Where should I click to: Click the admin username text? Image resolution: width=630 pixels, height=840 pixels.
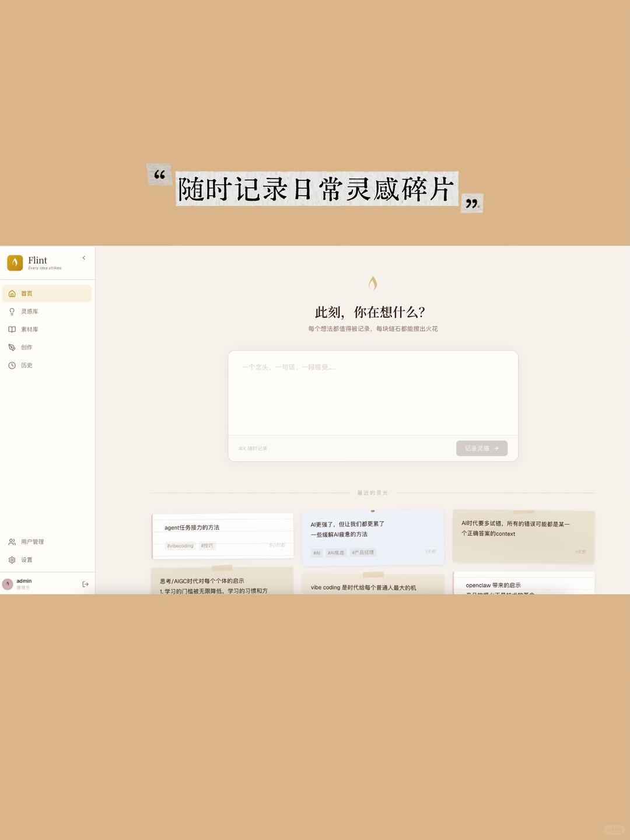coord(24,581)
